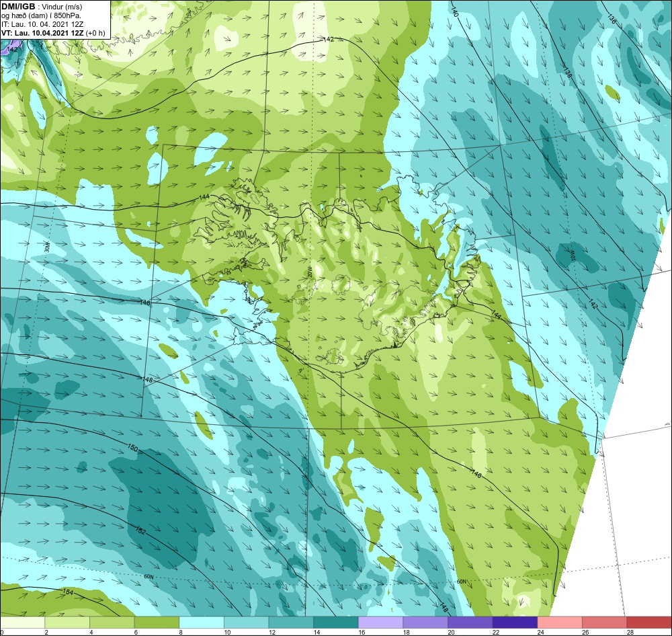Click the '150' contour label
672x636 pixels.
pyautogui.click(x=133, y=448)
